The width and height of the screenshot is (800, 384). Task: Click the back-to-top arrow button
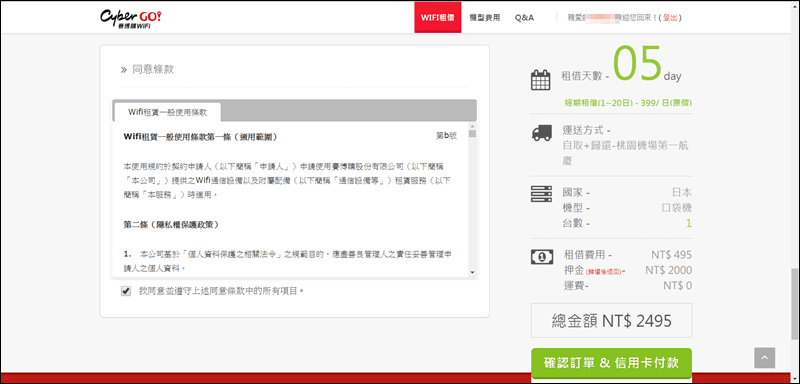coord(764,358)
